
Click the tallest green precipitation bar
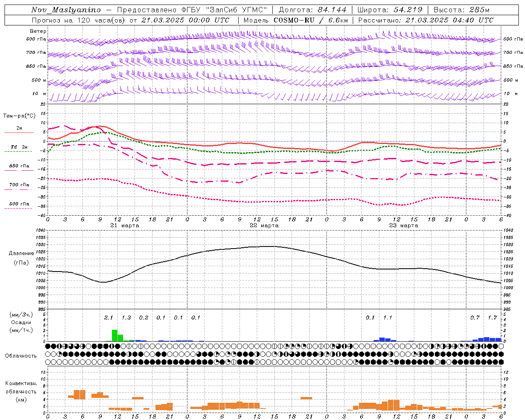coord(114,336)
